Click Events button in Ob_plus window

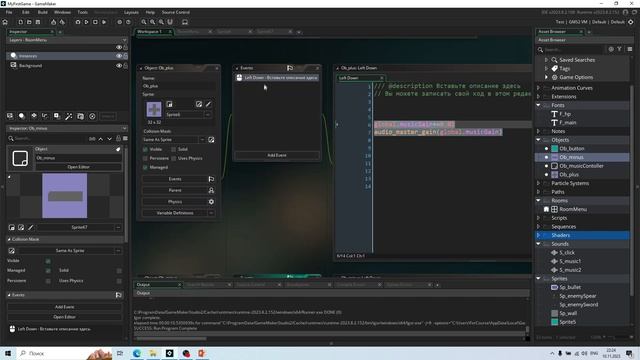[175, 179]
